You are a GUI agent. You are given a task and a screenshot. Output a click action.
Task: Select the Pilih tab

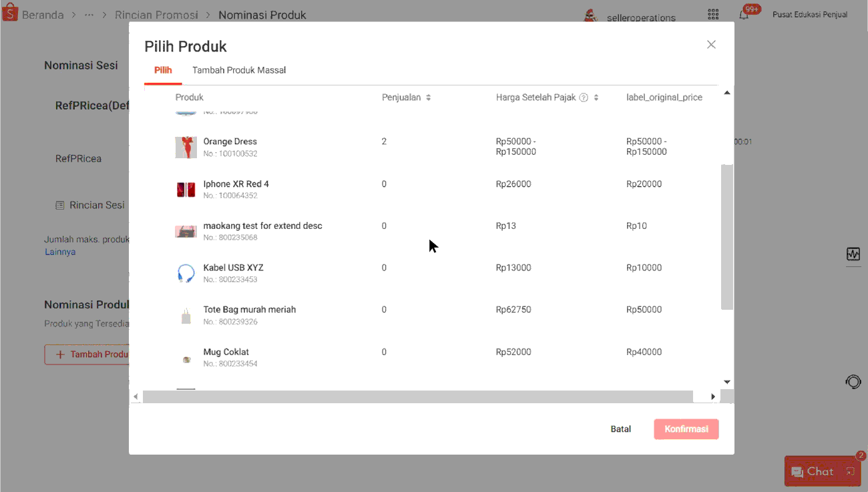coord(163,70)
